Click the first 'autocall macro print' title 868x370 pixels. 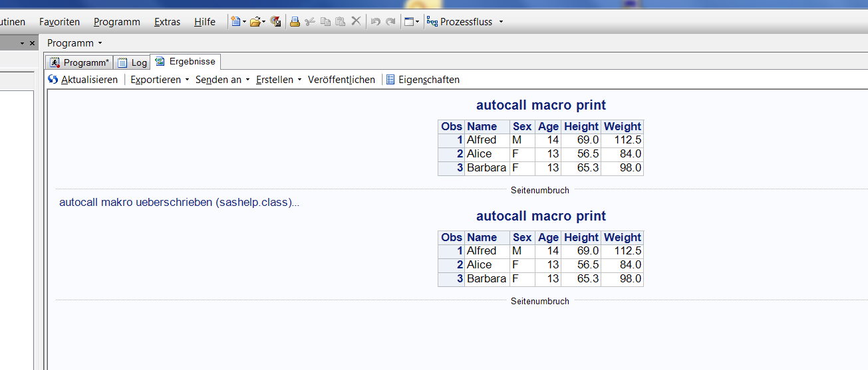pos(541,105)
